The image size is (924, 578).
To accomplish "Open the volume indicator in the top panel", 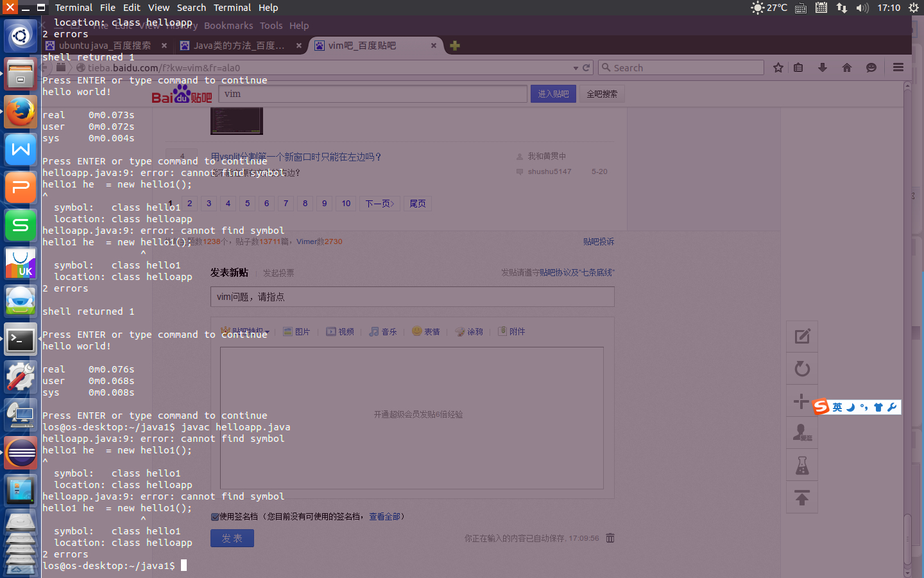I will 862,8.
